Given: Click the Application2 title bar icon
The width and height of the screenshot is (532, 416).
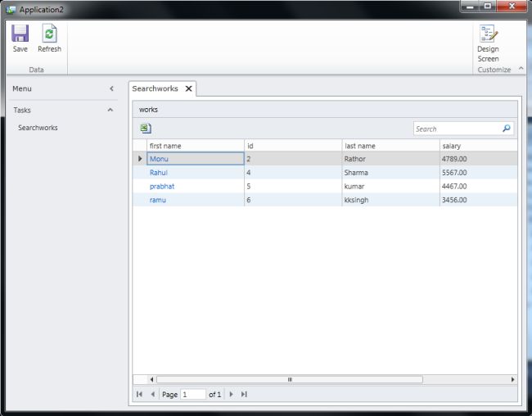Looking at the screenshot, I should tap(11, 10).
